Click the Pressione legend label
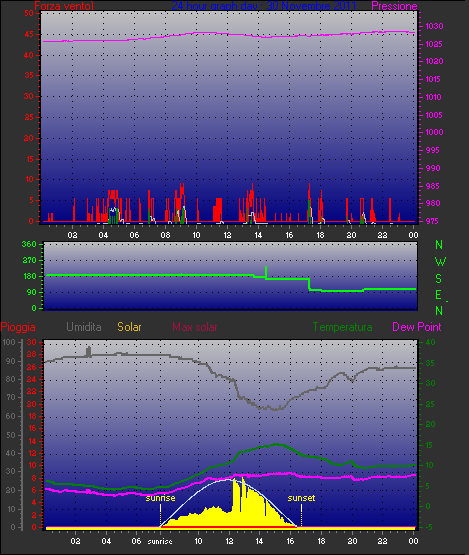469x555 pixels. click(394, 6)
